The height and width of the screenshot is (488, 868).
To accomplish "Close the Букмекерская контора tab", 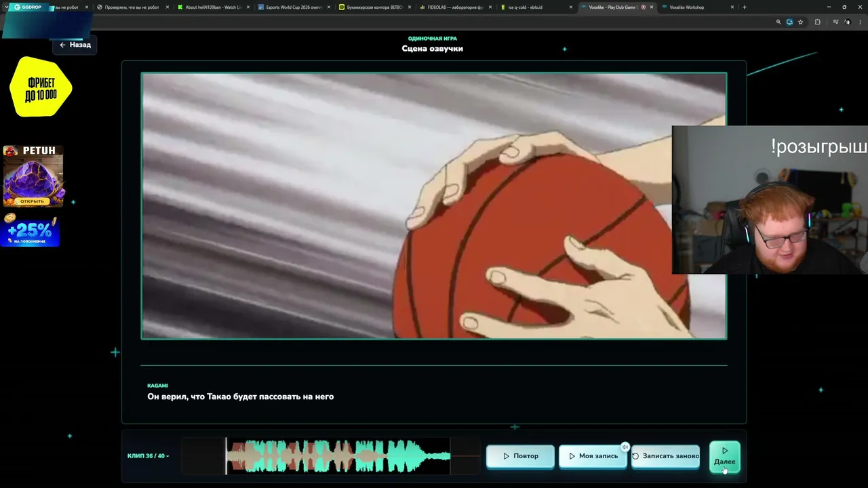I will 410,7.
